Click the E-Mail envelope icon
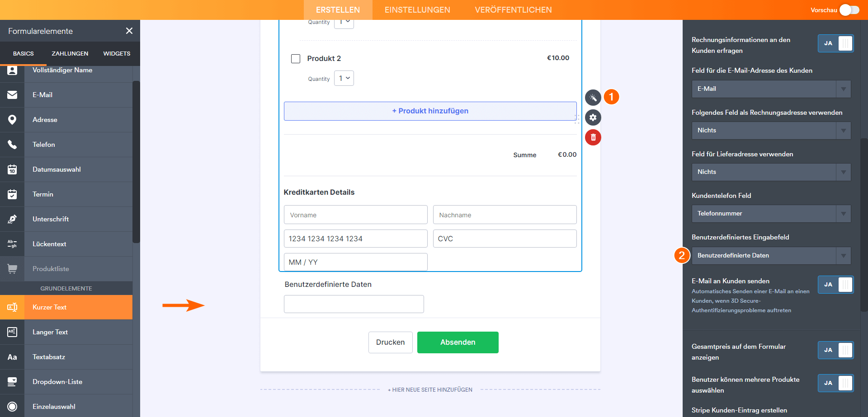Screen dimensions: 868x417 12,95
